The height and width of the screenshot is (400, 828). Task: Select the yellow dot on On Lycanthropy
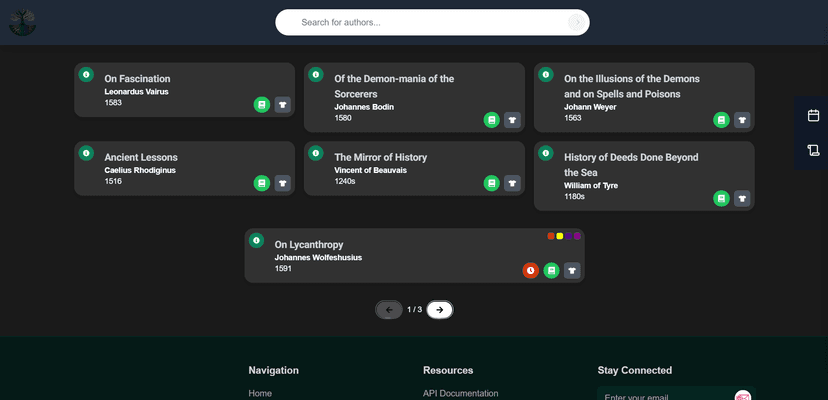pos(560,236)
